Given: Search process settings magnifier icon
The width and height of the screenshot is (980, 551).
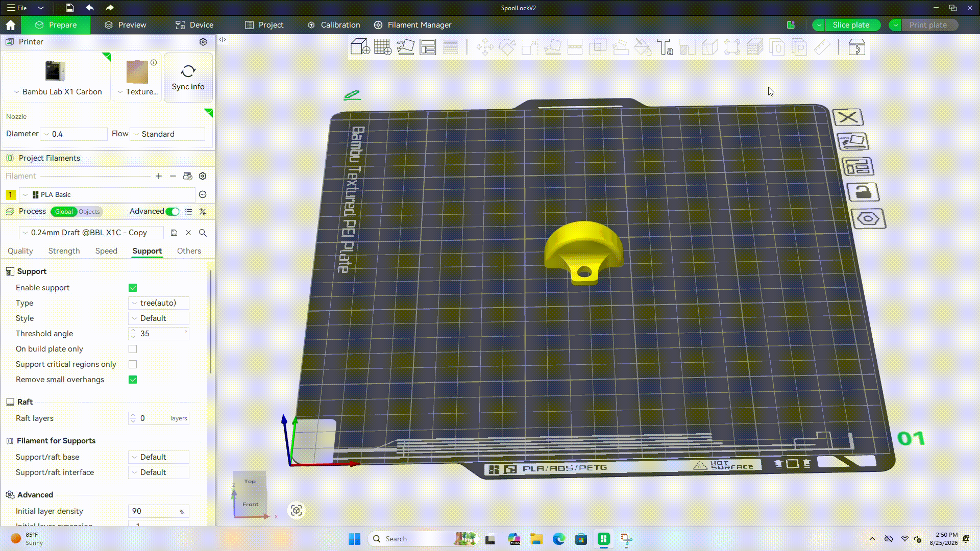Looking at the screenshot, I should (203, 233).
